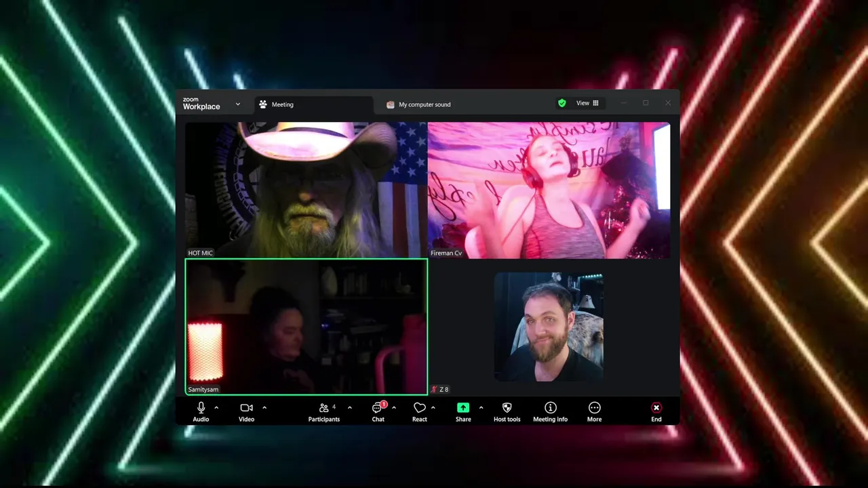Viewport: 868px width, 488px height.
Task: Open the More options menu
Action: point(594,411)
